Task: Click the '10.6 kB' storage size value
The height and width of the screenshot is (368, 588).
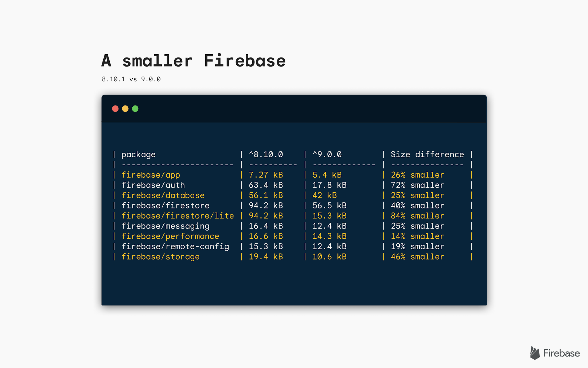Action: 329,257
